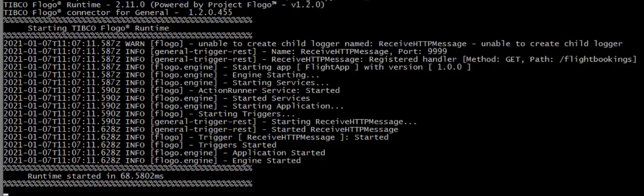Click the 'Triggers Started' log message
This screenshot has width=644, height=196.
[237, 145]
